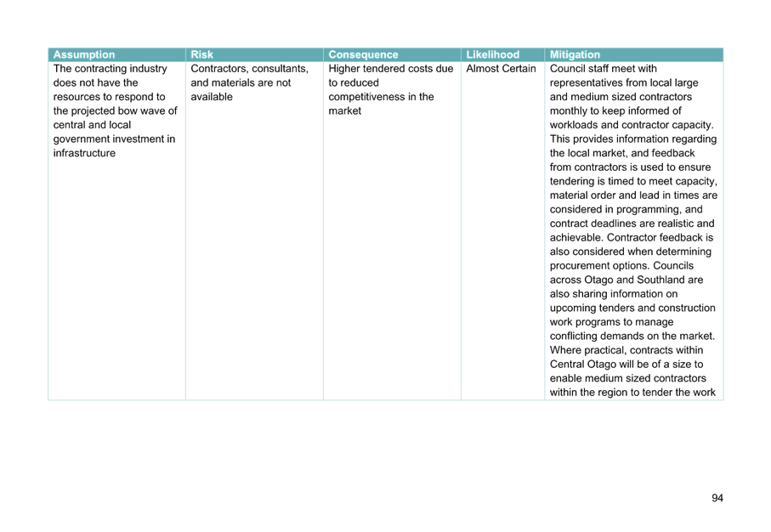
Task: Click the 'The contracting industry' assumption cell
Action: point(117,230)
